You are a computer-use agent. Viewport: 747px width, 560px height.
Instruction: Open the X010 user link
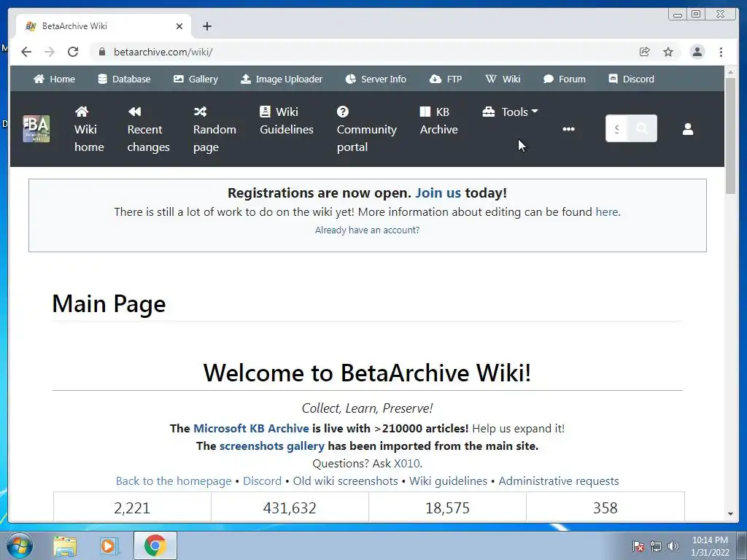(x=407, y=463)
